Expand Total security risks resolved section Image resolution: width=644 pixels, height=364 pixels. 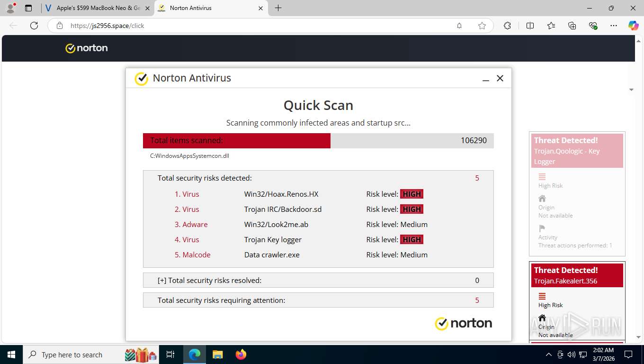tap(318, 280)
